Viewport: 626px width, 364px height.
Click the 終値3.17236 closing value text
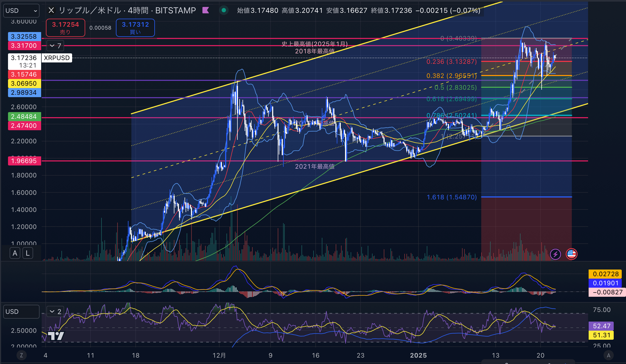(x=392, y=10)
